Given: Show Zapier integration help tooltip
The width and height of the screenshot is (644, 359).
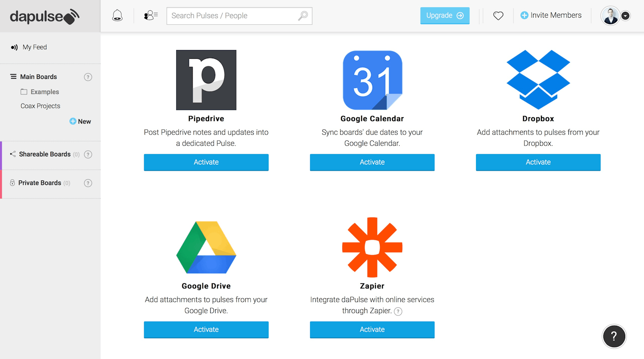Looking at the screenshot, I should coord(398,311).
